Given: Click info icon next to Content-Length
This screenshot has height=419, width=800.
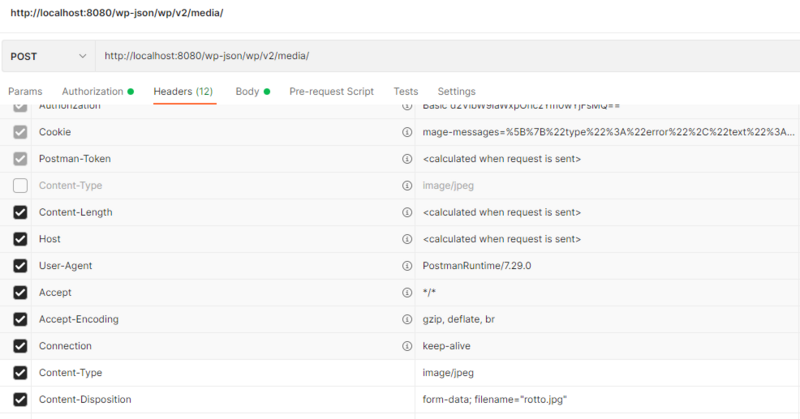Looking at the screenshot, I should coord(407,212).
